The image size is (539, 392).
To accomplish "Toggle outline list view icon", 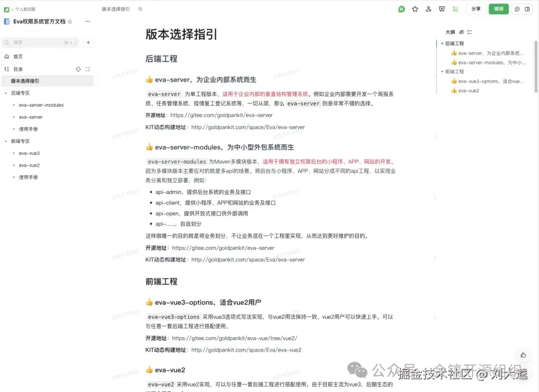I will (470, 31).
